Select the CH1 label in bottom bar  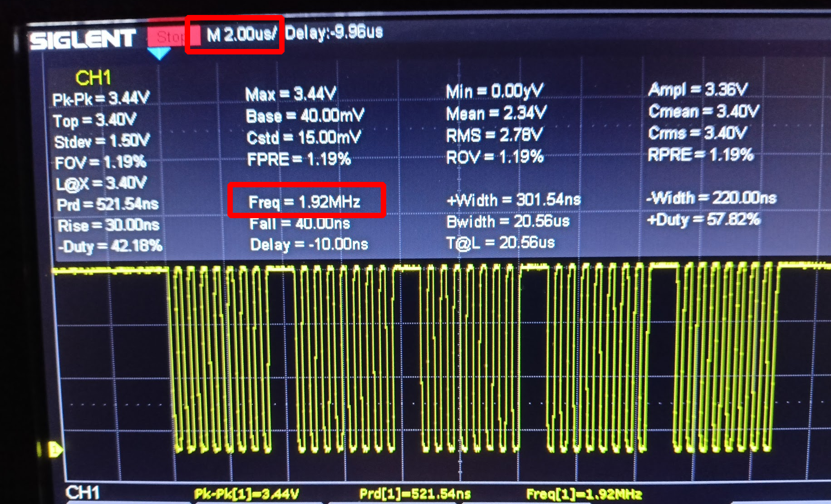pyautogui.click(x=83, y=493)
